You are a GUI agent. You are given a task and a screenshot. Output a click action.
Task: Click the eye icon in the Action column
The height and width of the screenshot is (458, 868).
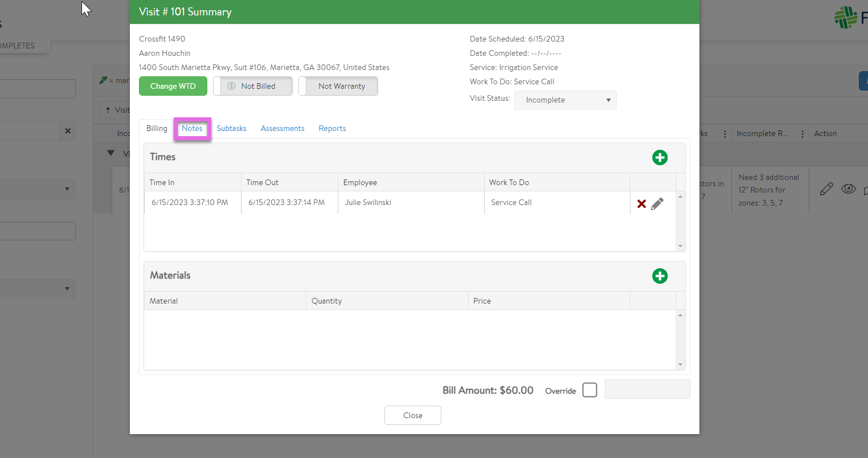click(x=848, y=189)
